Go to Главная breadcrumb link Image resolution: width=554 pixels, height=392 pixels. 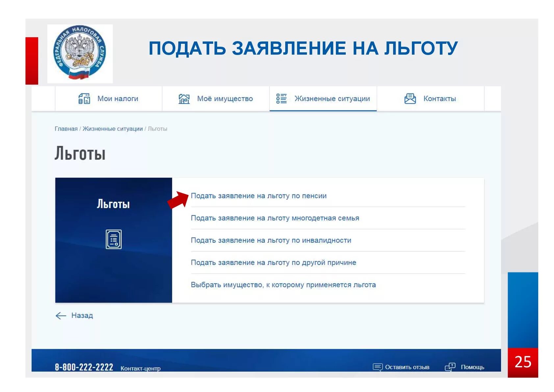click(x=66, y=129)
